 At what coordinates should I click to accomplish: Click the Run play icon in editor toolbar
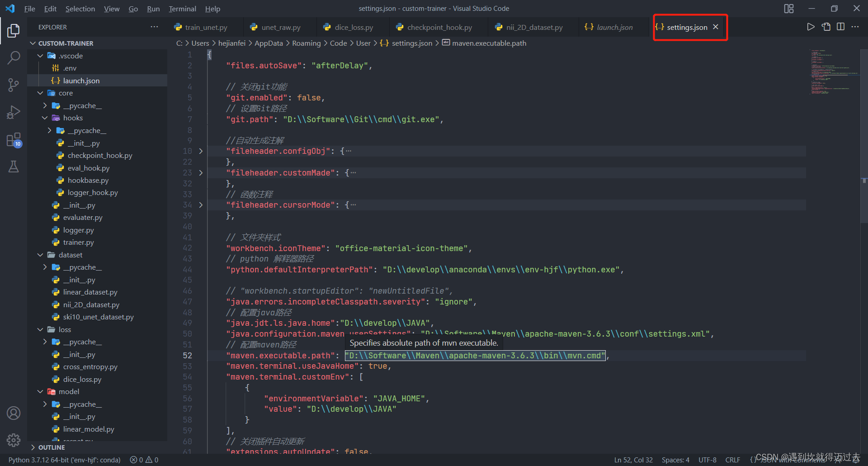coord(811,27)
